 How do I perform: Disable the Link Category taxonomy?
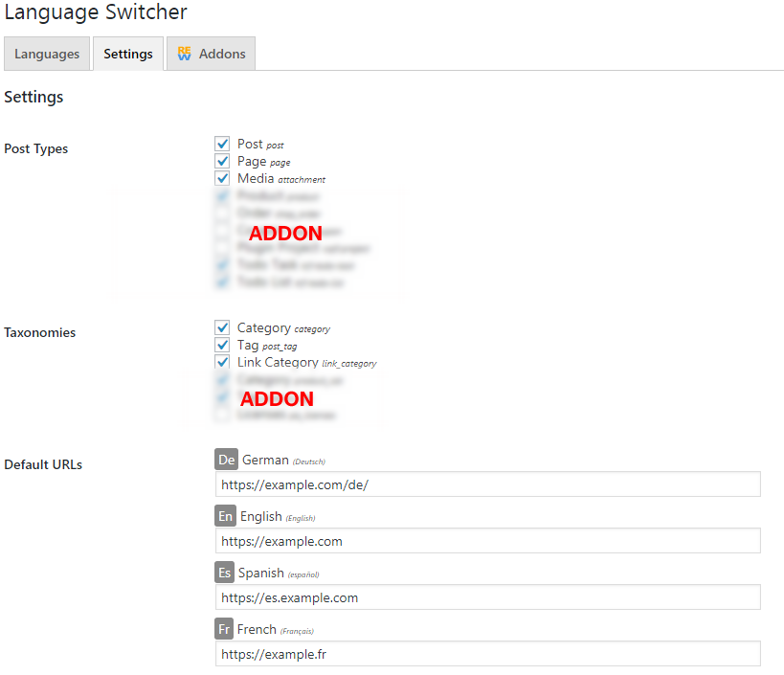tap(222, 362)
